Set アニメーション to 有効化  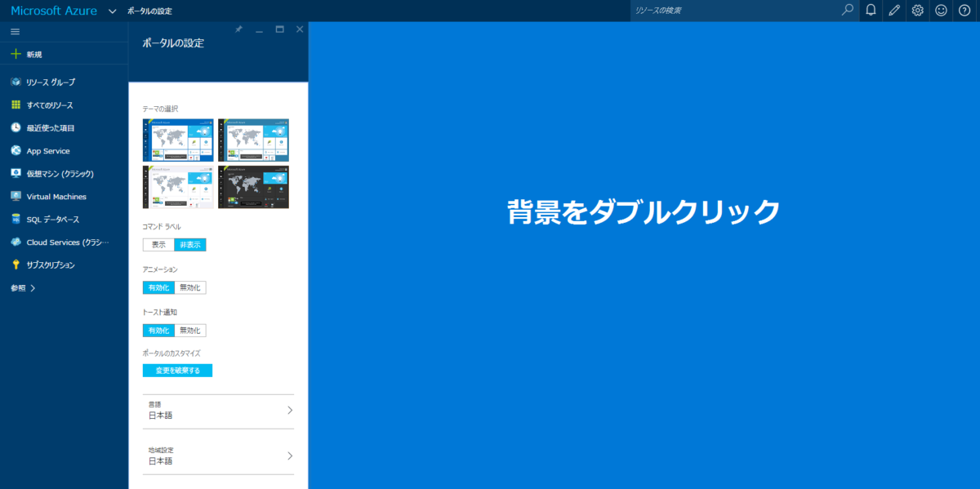(158, 287)
